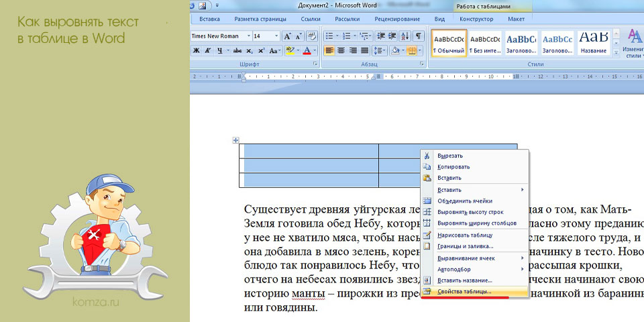Image resolution: width=644 pixels, height=322 pixels.
Task: Apply the Без интервала style
Action: pos(485,43)
